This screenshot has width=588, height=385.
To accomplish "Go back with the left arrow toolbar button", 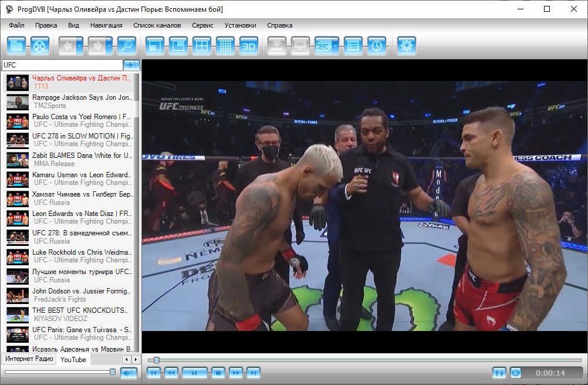I will [x=68, y=46].
